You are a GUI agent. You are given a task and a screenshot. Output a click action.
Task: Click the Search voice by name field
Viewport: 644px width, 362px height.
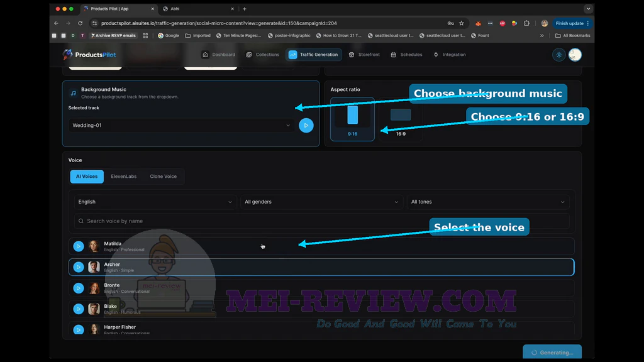click(x=321, y=221)
